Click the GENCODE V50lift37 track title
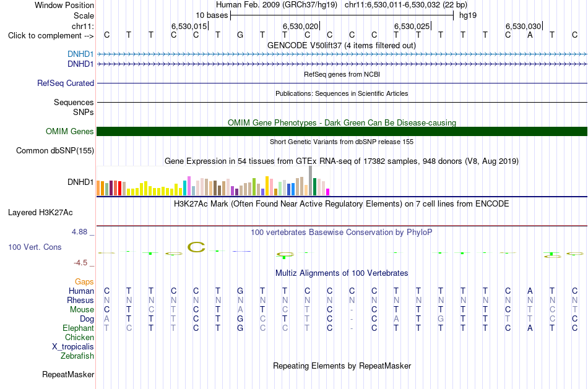 (x=341, y=45)
